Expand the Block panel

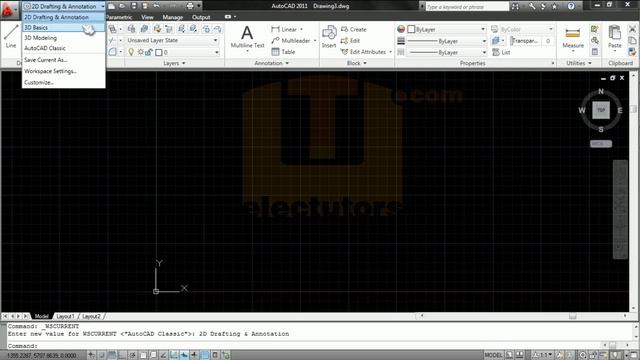point(357,63)
